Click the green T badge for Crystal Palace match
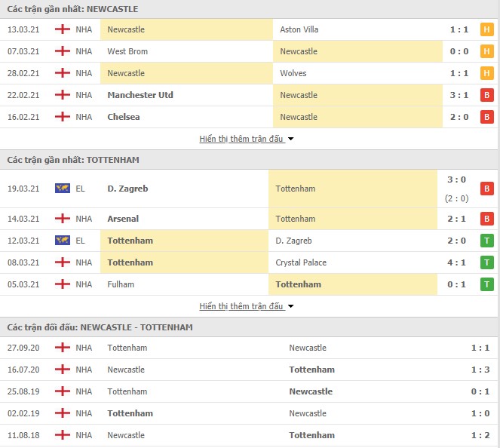 (x=486, y=262)
